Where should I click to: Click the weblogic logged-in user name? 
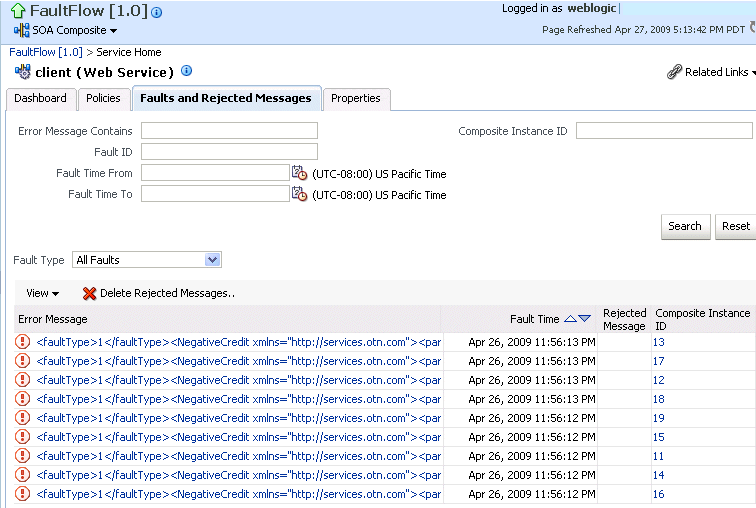coord(592,8)
